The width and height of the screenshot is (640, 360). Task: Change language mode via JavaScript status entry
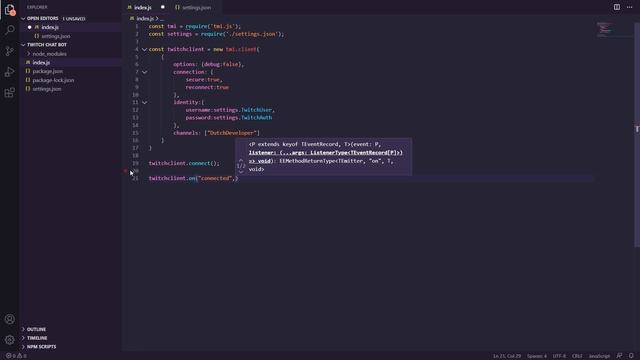[x=599, y=356]
